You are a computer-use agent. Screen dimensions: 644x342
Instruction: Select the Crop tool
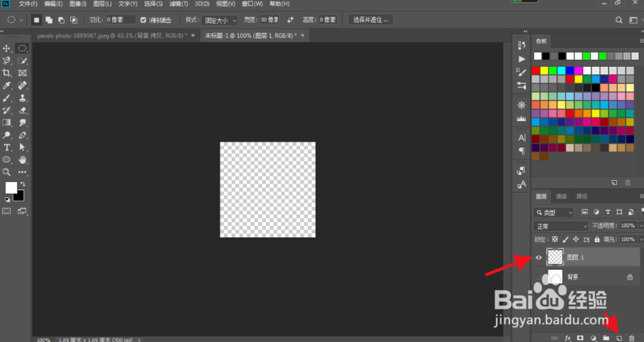tap(6, 73)
